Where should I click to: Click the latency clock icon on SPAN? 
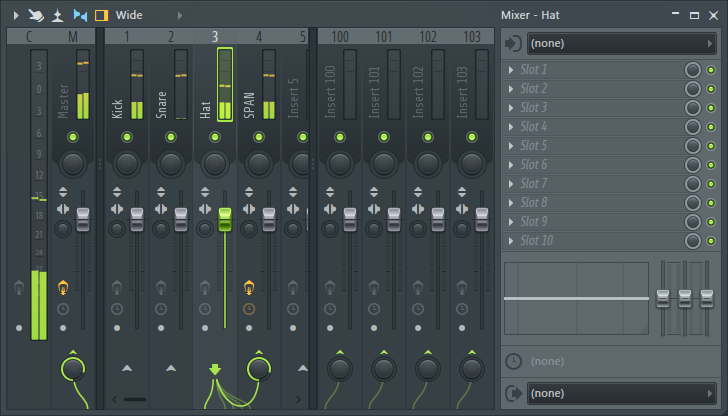[249, 309]
